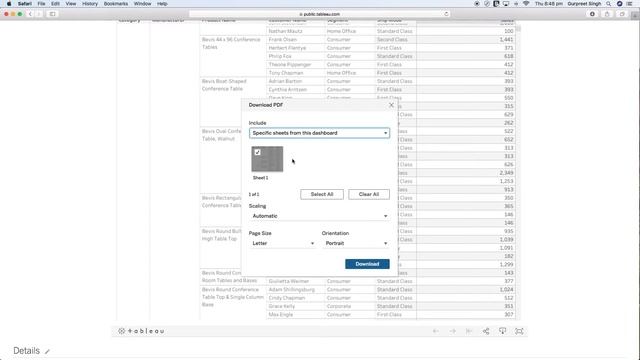The image size is (640, 360).
Task: Click customer name Adam Shillingsburg
Action: 291,289
